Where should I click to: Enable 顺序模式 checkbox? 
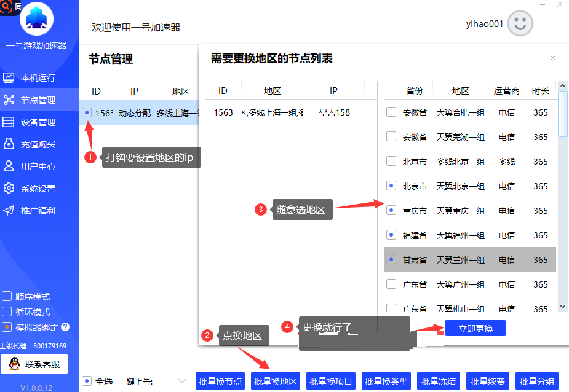[x=7, y=297]
